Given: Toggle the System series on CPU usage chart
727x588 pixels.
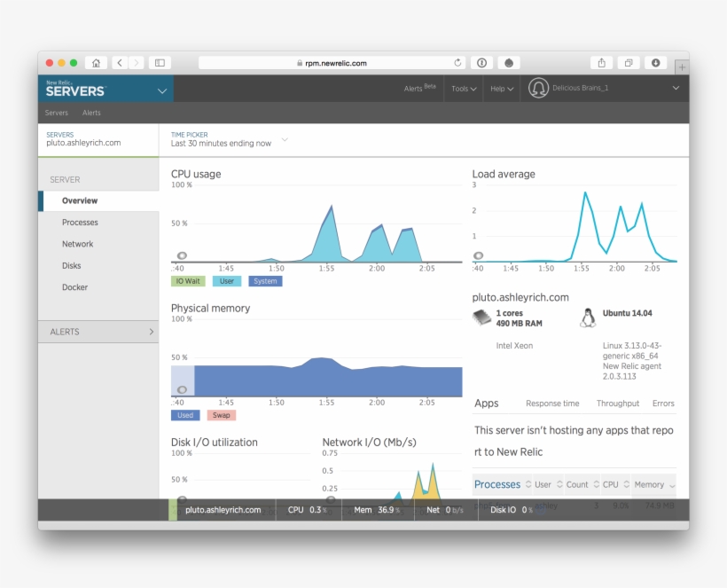Looking at the screenshot, I should [x=263, y=280].
